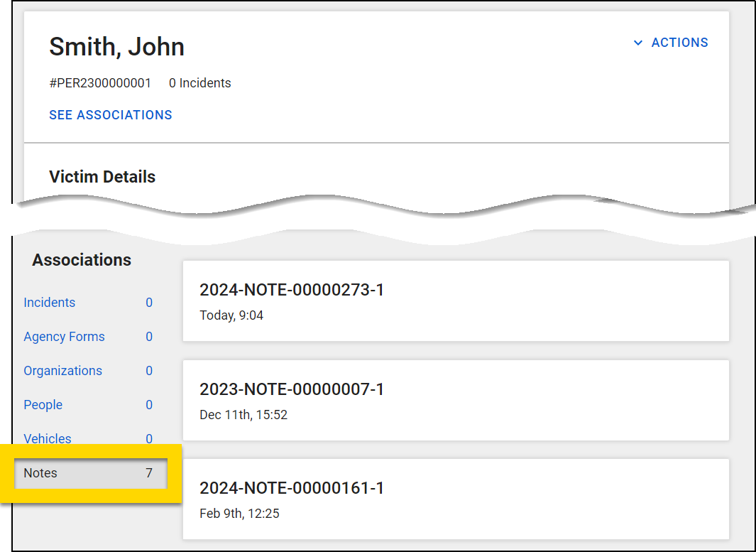756x552 pixels.
Task: Show associated Organizations
Action: tap(62, 371)
